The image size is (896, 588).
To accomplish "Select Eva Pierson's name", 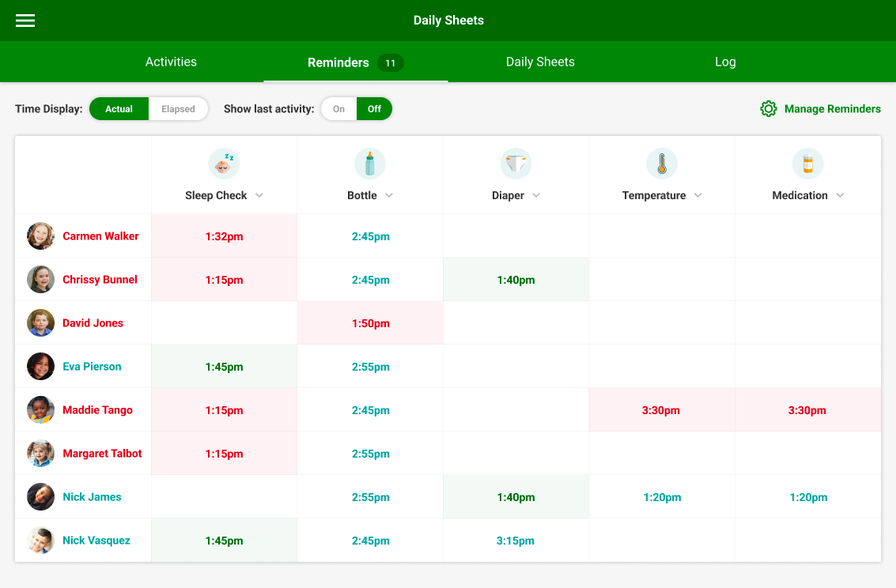I will click(x=92, y=366).
